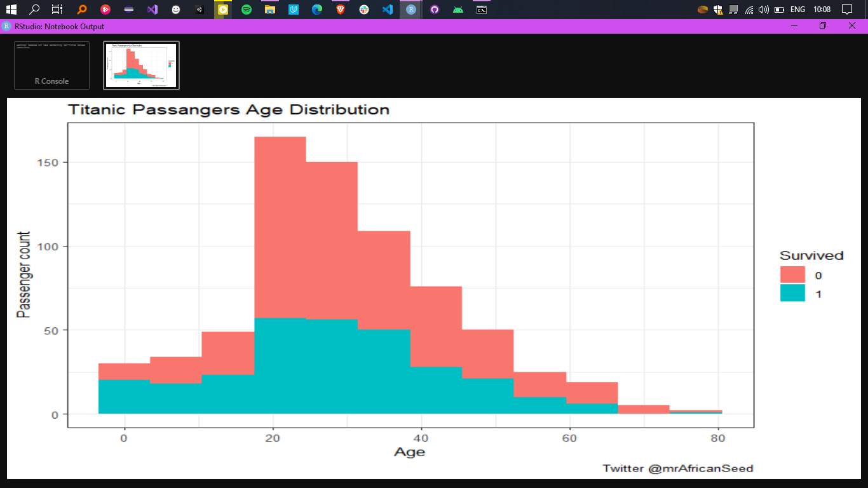This screenshot has width=868, height=488.
Task: Open Slack from the taskbar
Action: click(x=364, y=10)
